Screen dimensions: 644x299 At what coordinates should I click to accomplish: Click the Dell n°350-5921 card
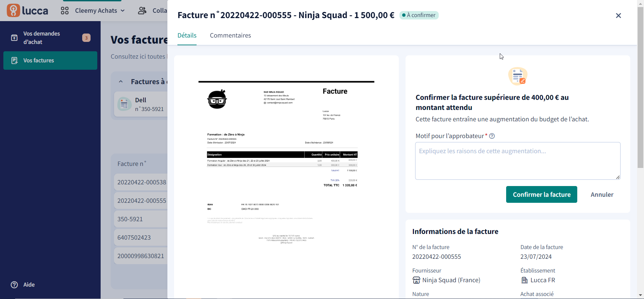click(141, 104)
